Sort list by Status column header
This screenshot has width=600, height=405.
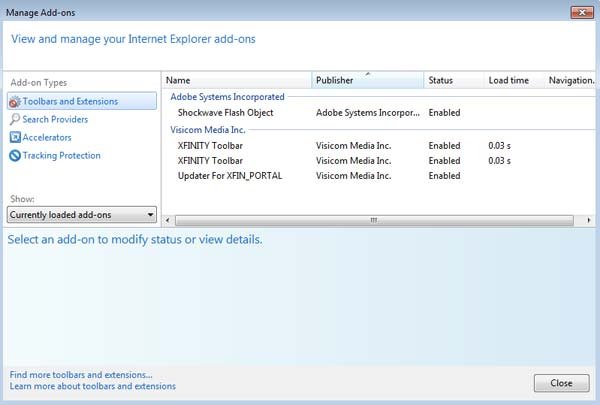click(x=454, y=80)
